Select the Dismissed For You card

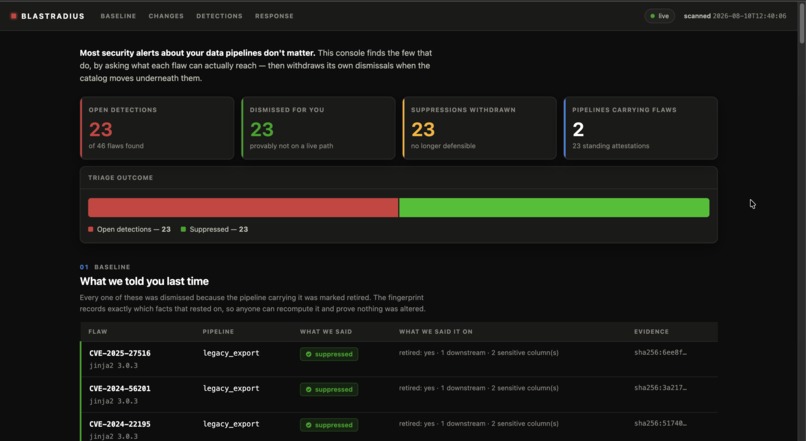pos(318,128)
